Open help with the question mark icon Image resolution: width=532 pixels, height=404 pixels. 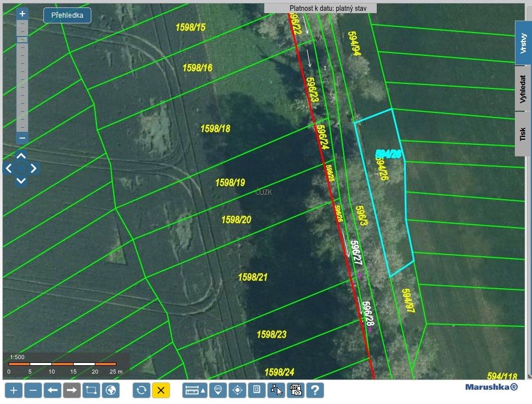[x=315, y=390]
